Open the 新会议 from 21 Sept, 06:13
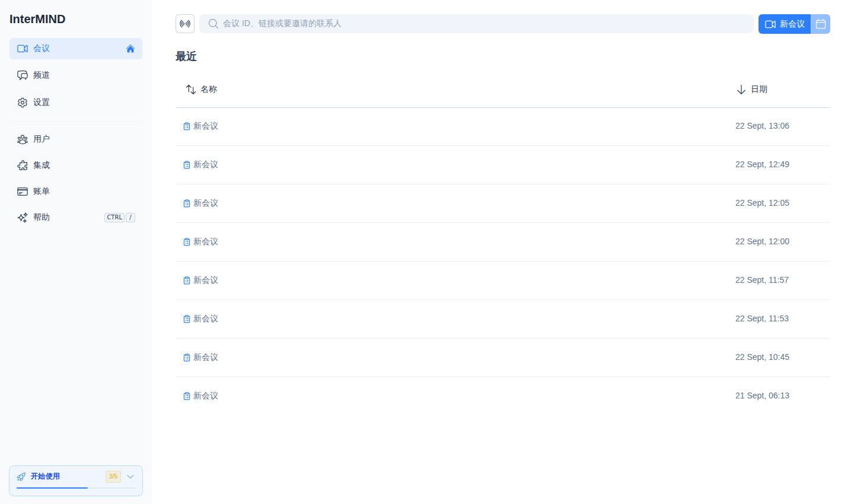This screenshot has width=854, height=504. [503, 396]
